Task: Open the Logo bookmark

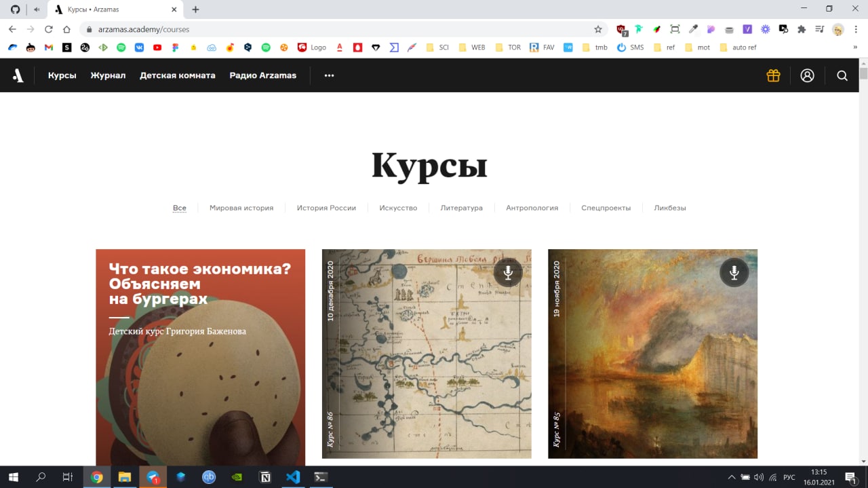Action: [312, 48]
